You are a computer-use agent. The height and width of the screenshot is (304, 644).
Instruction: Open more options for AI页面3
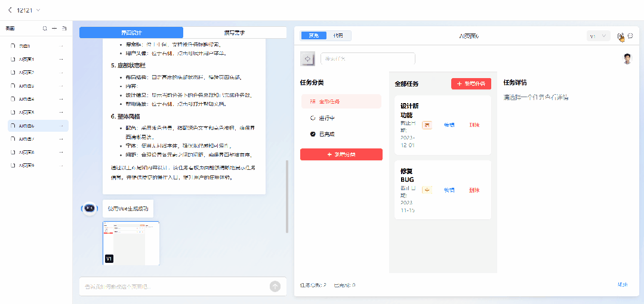point(61,86)
